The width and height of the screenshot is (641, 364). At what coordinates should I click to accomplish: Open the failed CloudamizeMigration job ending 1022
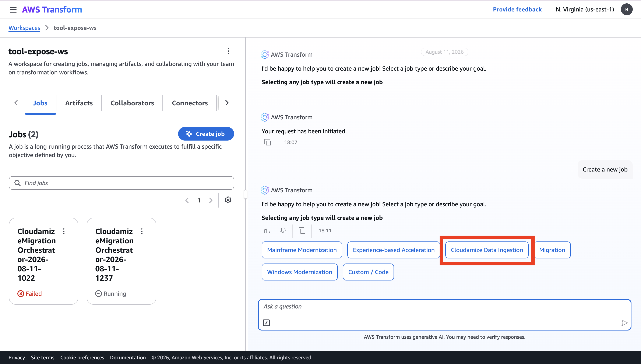tap(36, 254)
